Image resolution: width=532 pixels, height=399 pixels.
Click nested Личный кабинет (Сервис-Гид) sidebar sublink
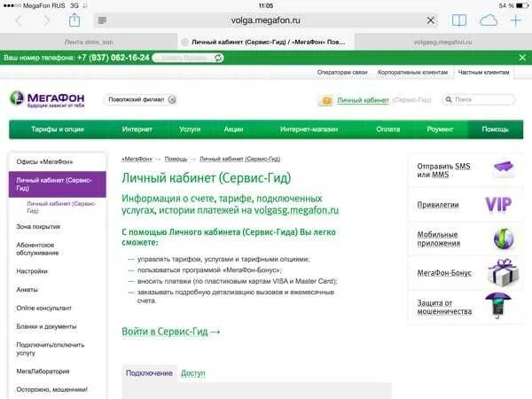click(61, 207)
